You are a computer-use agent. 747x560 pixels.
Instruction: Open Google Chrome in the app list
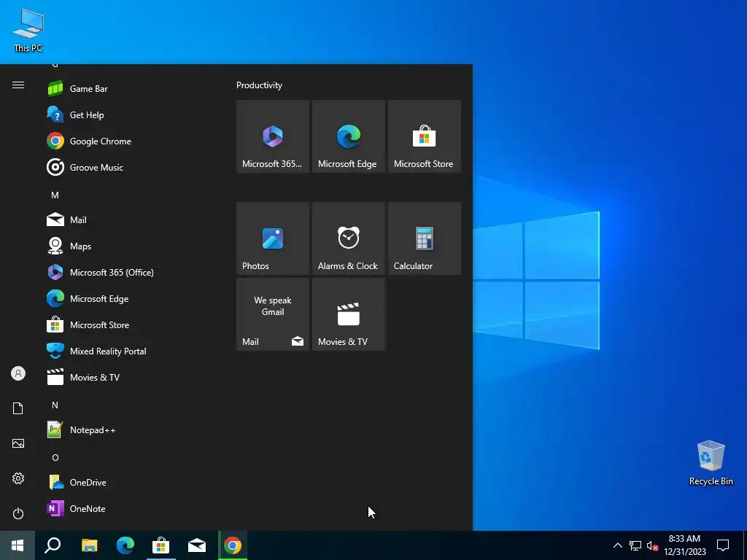tap(128, 141)
